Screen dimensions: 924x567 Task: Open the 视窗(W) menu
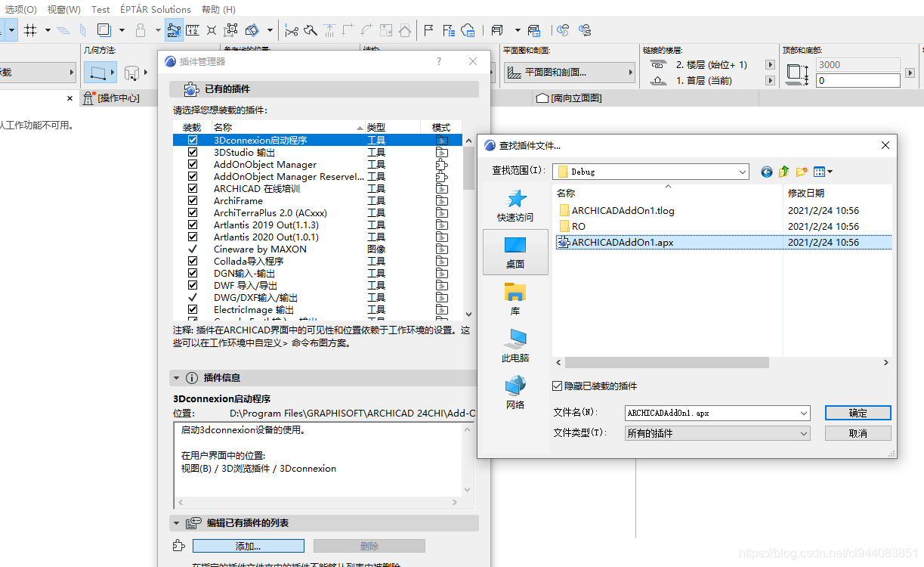pos(63,9)
